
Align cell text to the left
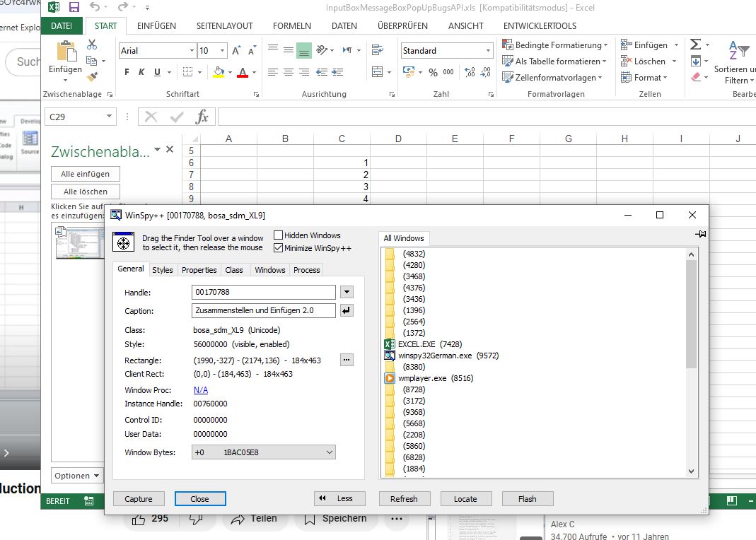coord(273,72)
